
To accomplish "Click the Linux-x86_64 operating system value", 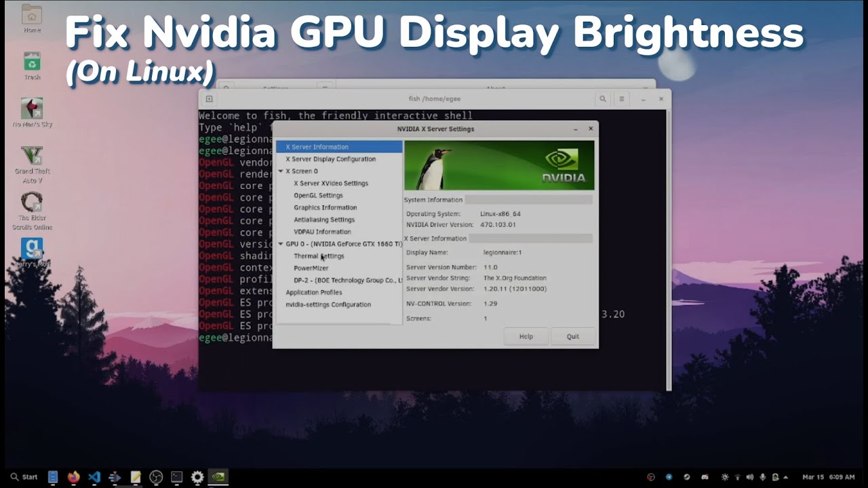I will click(x=500, y=213).
